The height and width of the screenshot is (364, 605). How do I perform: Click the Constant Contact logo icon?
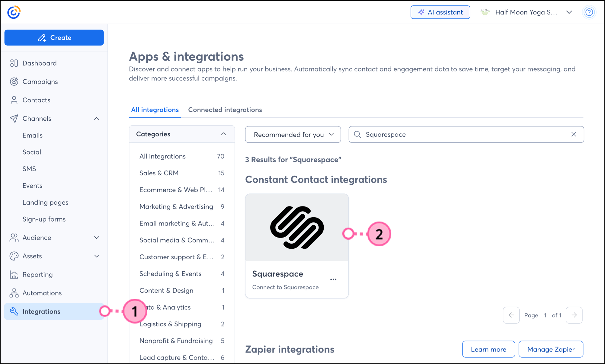(x=14, y=12)
